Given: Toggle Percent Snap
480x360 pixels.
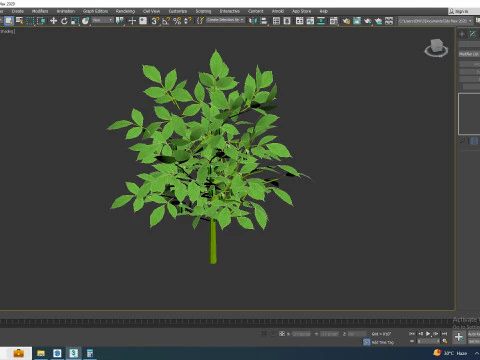Looking at the screenshot, I should (177, 21).
